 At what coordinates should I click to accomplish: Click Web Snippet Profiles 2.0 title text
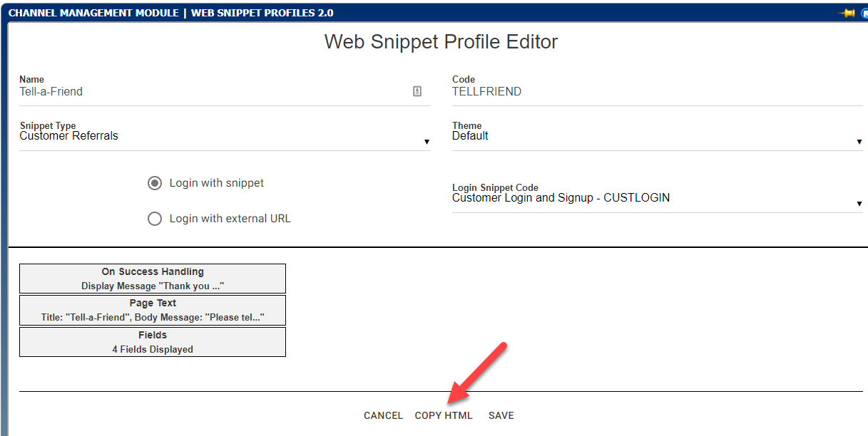[x=262, y=13]
